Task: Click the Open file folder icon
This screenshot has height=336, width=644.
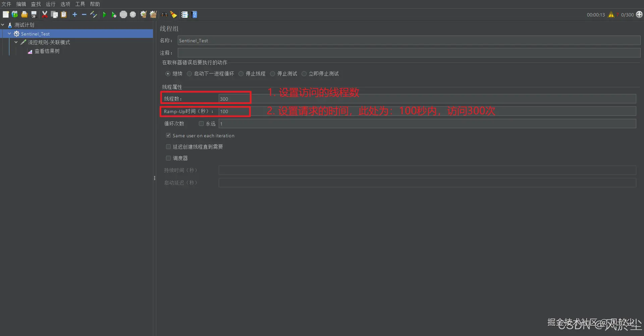Action: (x=24, y=14)
